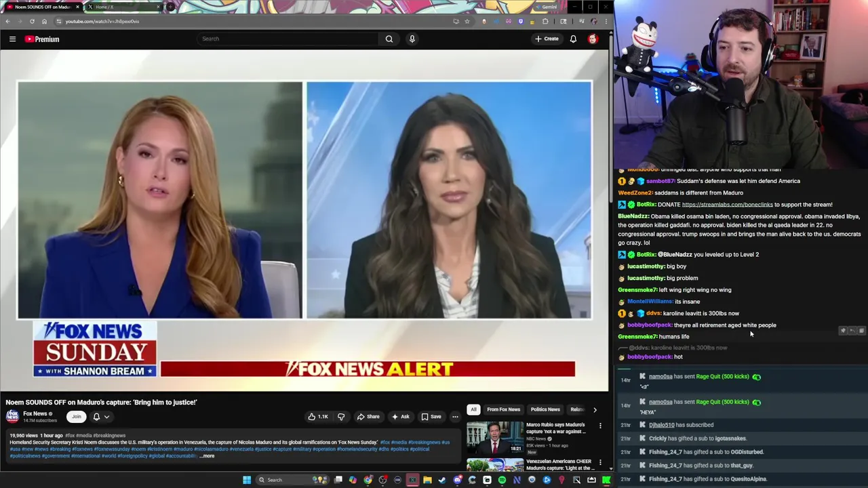The height and width of the screenshot is (488, 868).
Task: Select the Politics News filter chip
Action: [545, 409]
